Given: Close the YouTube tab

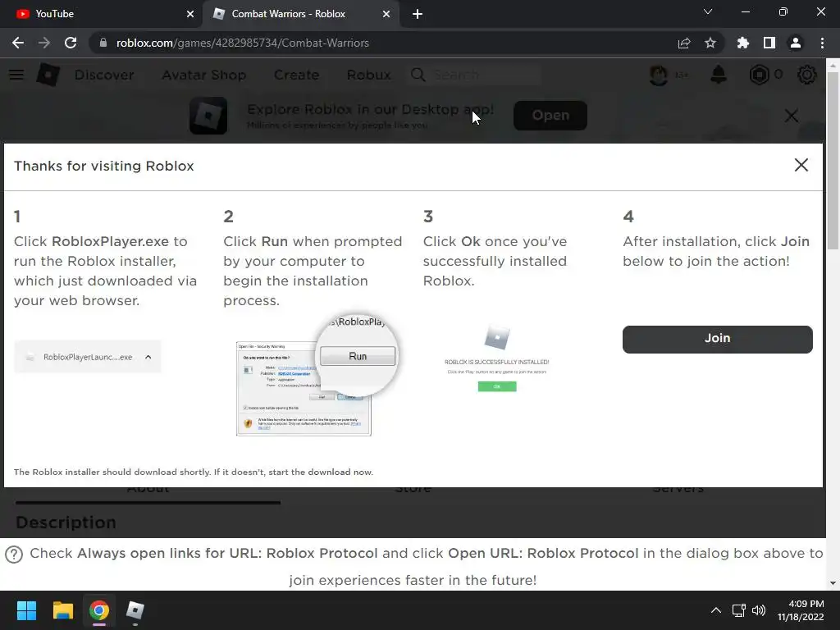Looking at the screenshot, I should click(x=190, y=14).
